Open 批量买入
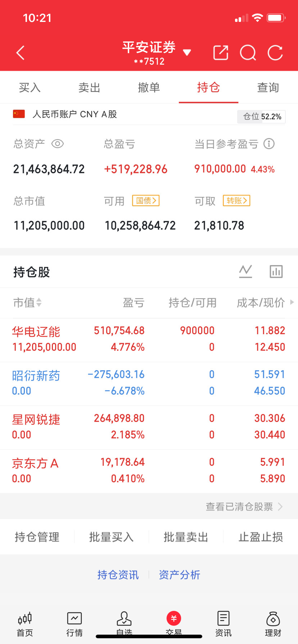This screenshot has width=298, height=644. [112, 537]
